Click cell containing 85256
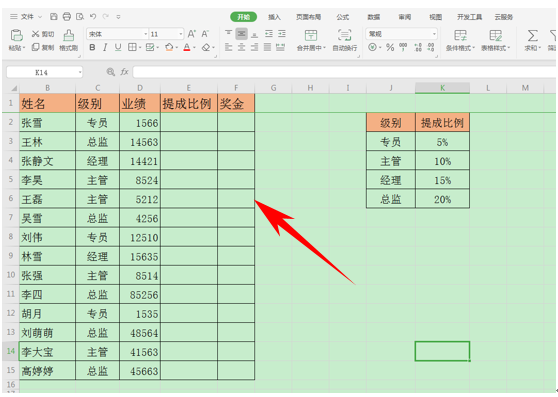Screen dimensions: 558x397 coord(140,295)
